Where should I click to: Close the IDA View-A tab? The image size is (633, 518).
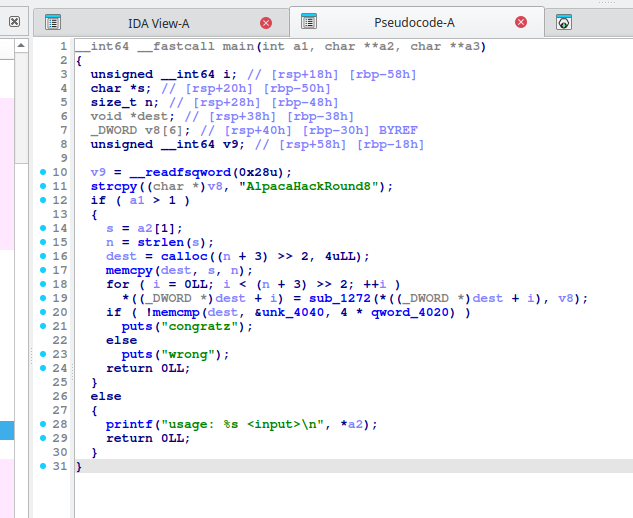[265, 22]
